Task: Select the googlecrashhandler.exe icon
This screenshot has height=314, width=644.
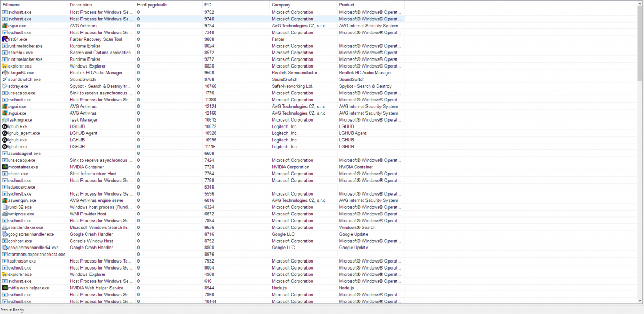Action: tap(5, 234)
